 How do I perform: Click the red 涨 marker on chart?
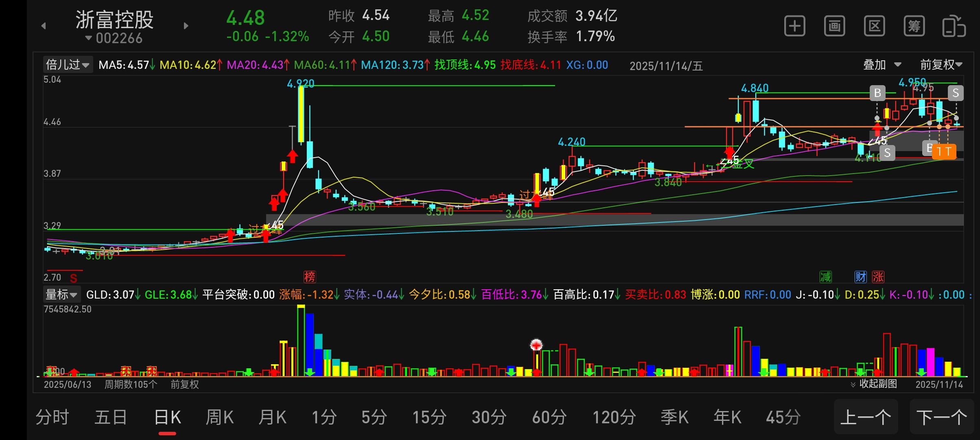pos(878,277)
